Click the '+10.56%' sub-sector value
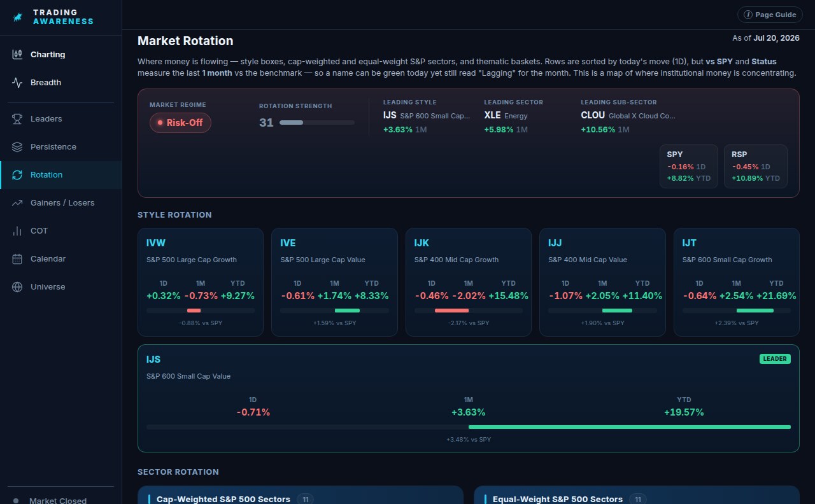This screenshot has height=504, width=815. tap(598, 130)
